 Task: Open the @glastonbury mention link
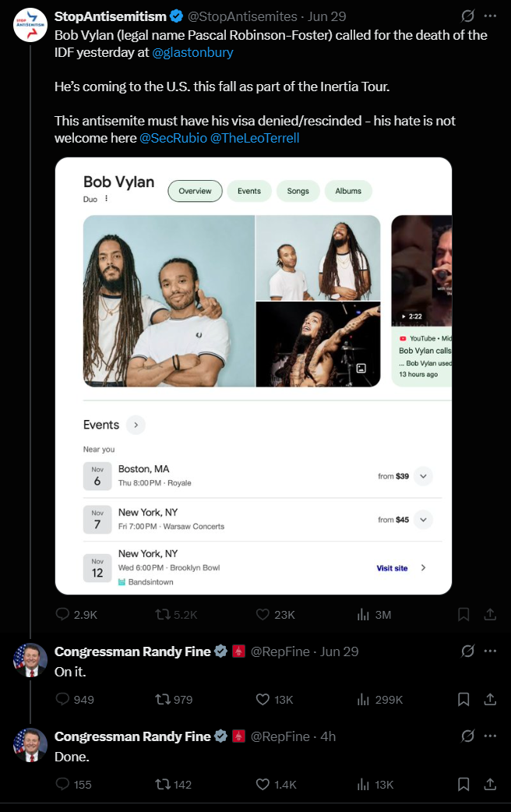tap(192, 52)
